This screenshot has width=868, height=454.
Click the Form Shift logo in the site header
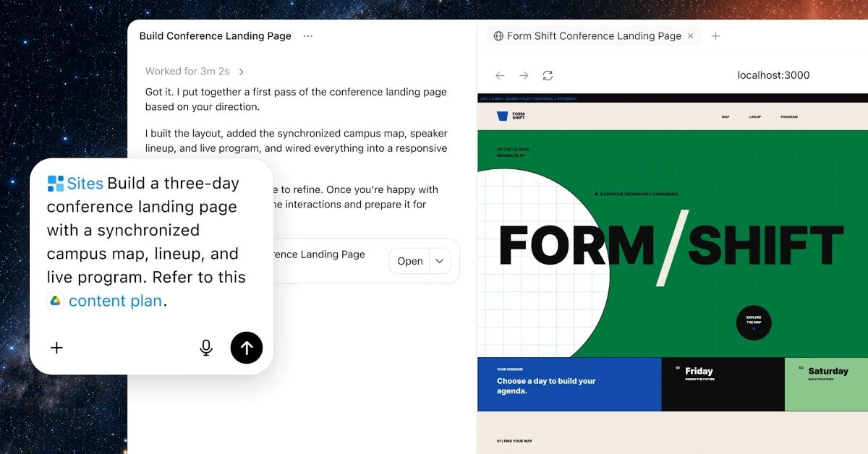point(511,116)
